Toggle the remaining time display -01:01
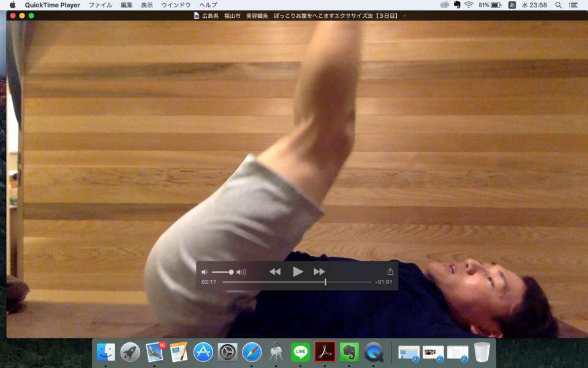The width and height of the screenshot is (588, 368). pos(383,282)
